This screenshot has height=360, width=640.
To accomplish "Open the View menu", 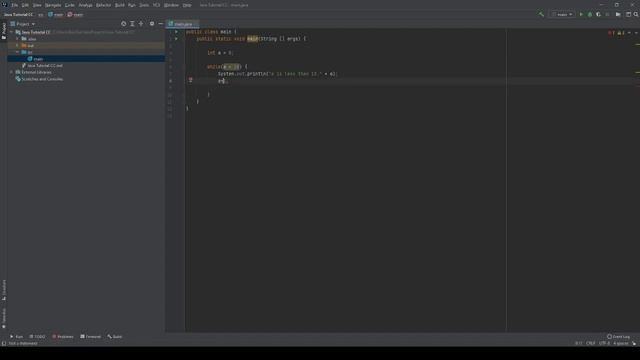I will point(37,5).
